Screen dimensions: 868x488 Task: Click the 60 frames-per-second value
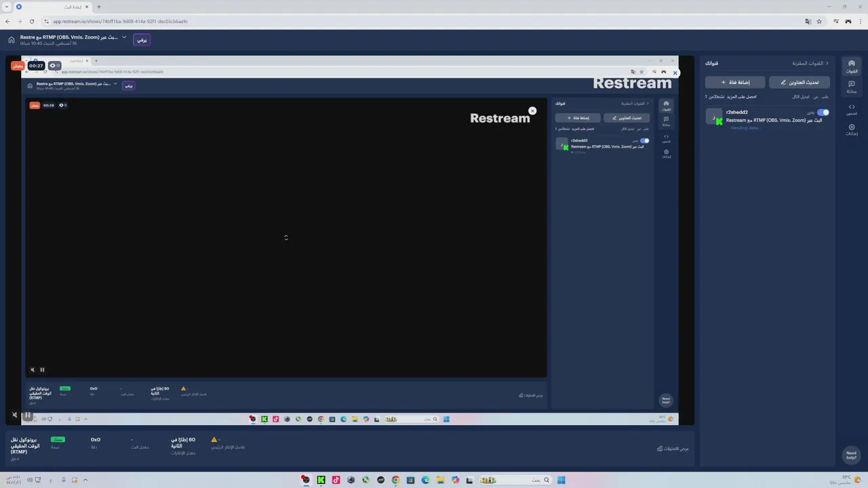click(x=183, y=443)
